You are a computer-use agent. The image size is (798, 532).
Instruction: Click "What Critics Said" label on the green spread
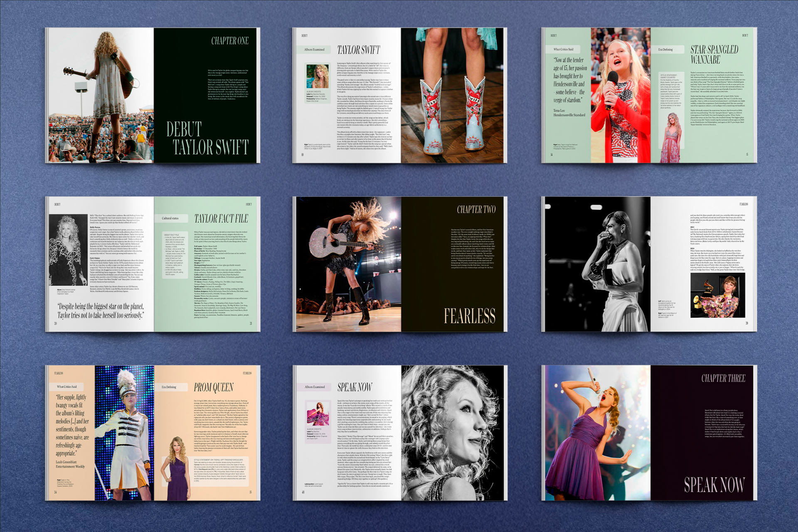[563, 49]
